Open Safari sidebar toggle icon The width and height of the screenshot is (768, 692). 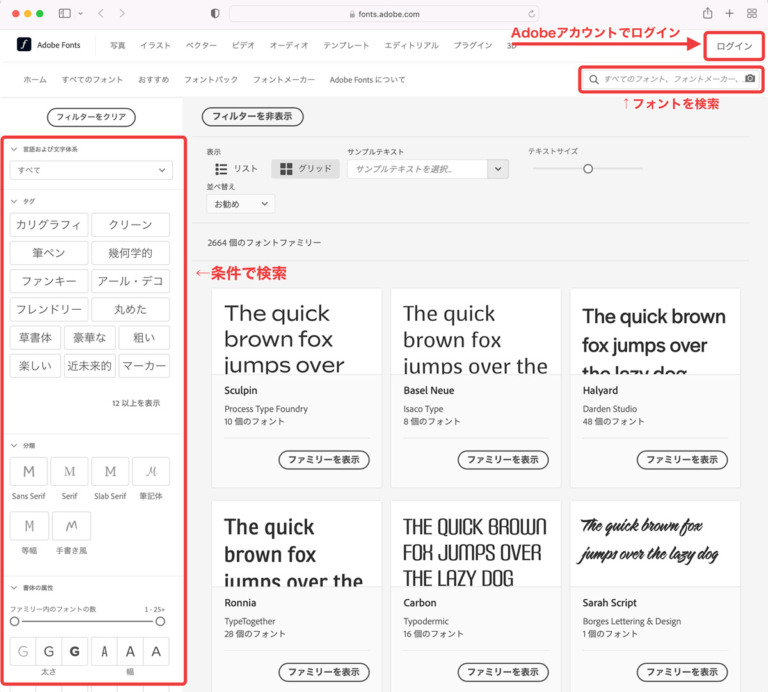pos(65,13)
